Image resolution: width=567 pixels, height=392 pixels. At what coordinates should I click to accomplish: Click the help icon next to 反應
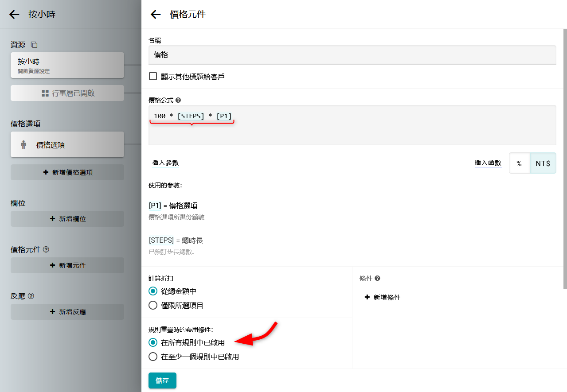tap(31, 296)
